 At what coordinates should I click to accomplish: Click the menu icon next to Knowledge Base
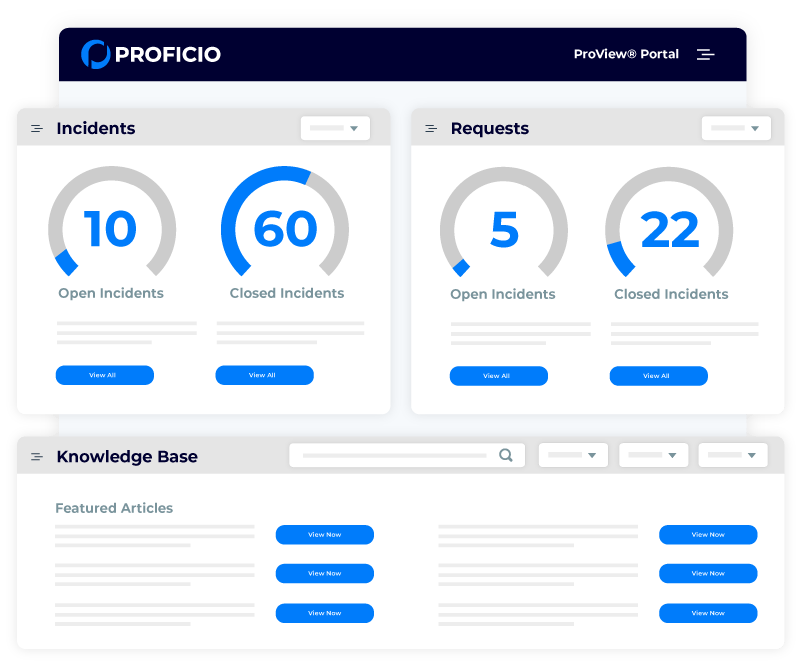(x=37, y=457)
